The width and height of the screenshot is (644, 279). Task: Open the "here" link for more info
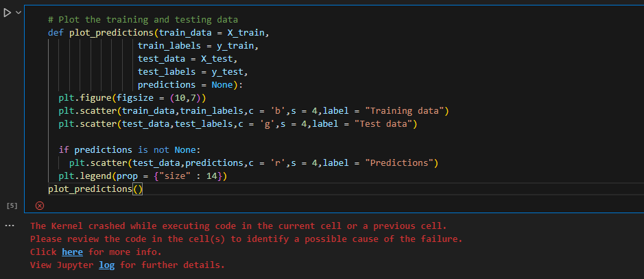[72, 252]
